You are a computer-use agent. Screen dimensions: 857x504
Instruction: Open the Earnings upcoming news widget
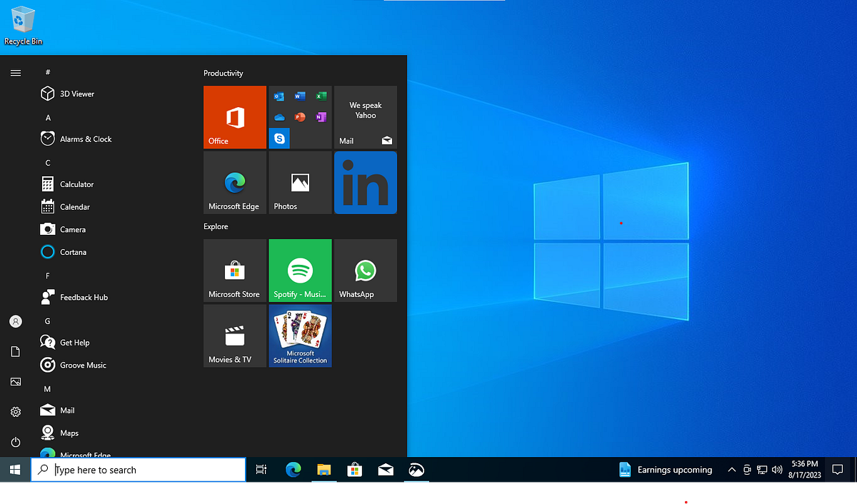tap(666, 470)
